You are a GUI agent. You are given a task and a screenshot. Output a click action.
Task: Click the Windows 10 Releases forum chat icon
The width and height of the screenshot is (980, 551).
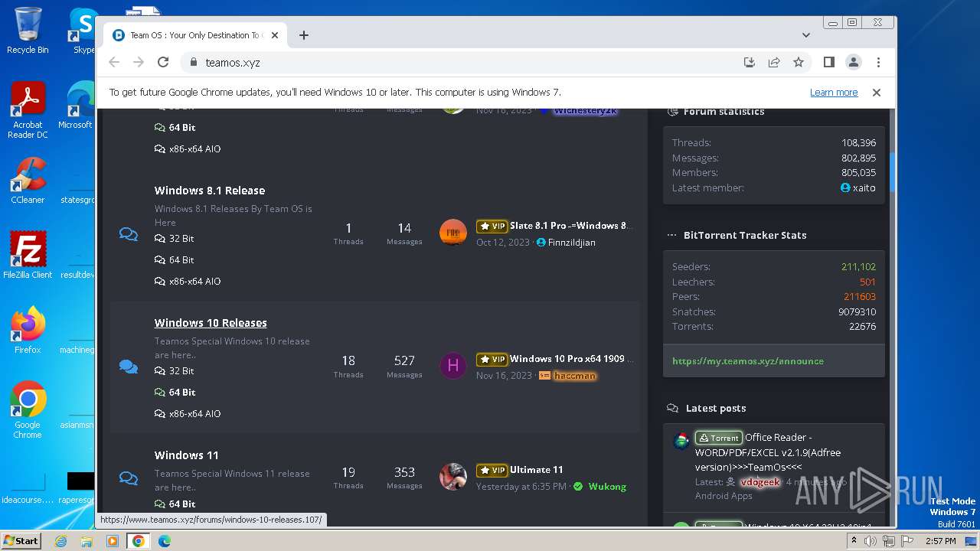point(129,367)
